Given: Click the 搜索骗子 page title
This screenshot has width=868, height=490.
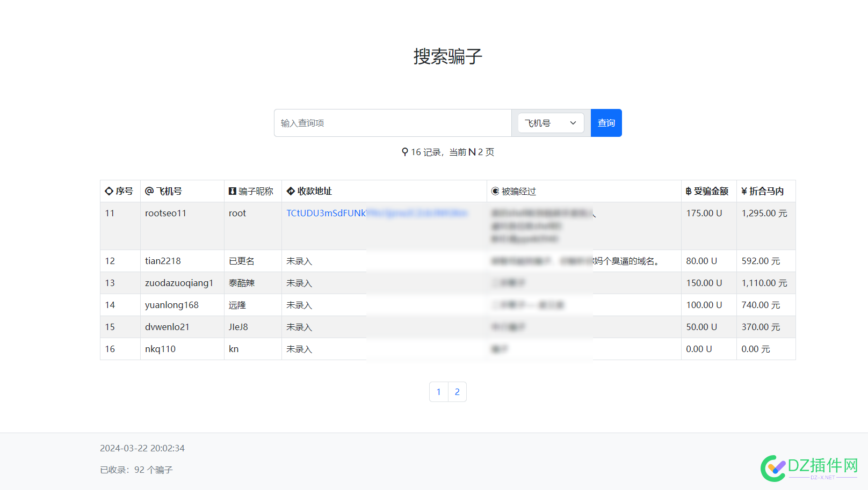Looking at the screenshot, I should point(448,56).
